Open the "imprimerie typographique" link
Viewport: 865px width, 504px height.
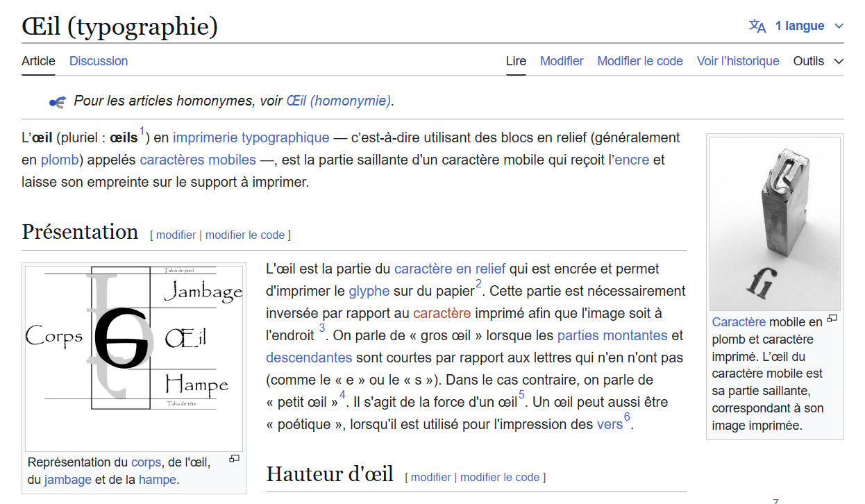tap(251, 137)
